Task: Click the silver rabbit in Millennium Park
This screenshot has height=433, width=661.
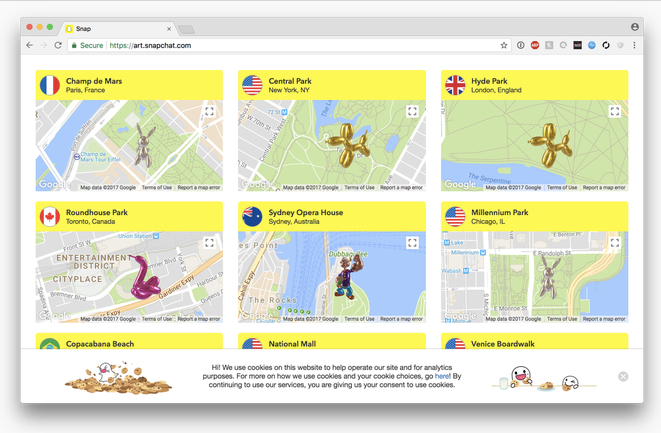Action: pyautogui.click(x=549, y=277)
